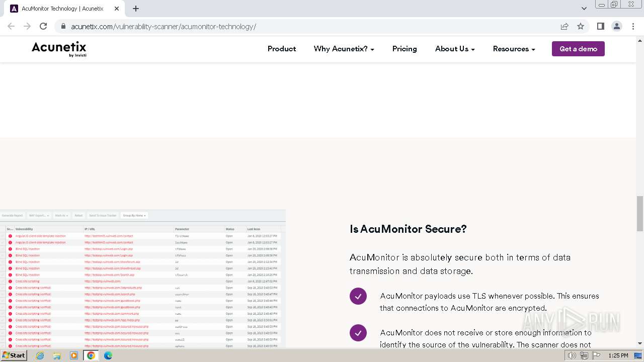Click the 'absolutely secure' intro paragraph

point(460,264)
